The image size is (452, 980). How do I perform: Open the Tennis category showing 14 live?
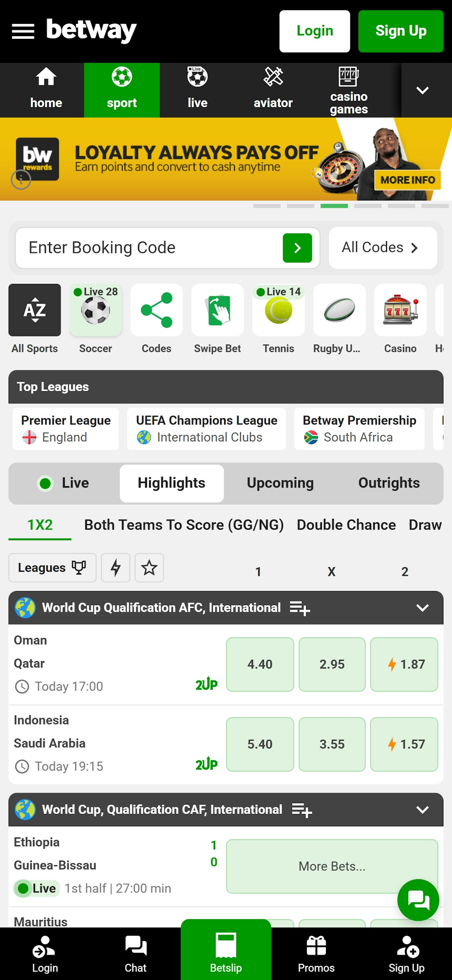[278, 310]
